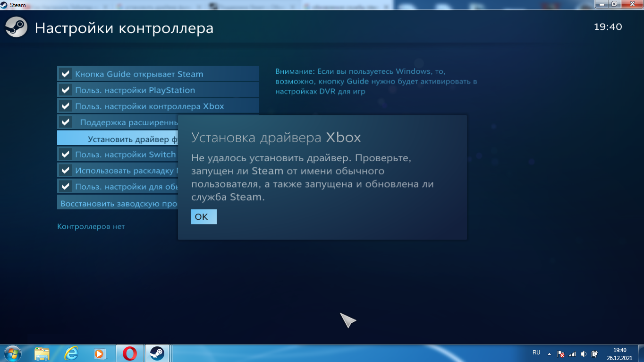Click the taskbar clock showing 26.12.2021
This screenshot has width=644, height=362.
click(619, 354)
